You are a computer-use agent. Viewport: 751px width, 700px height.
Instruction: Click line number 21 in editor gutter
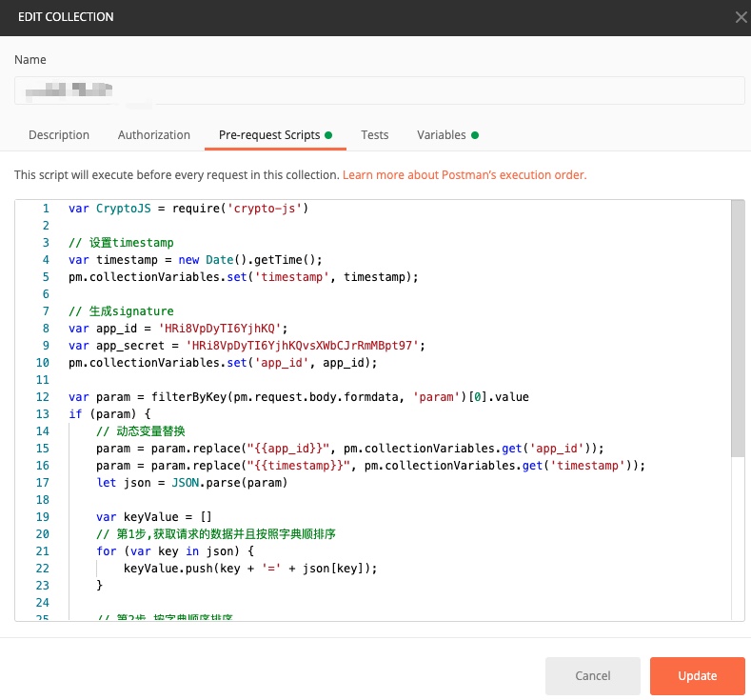point(43,551)
